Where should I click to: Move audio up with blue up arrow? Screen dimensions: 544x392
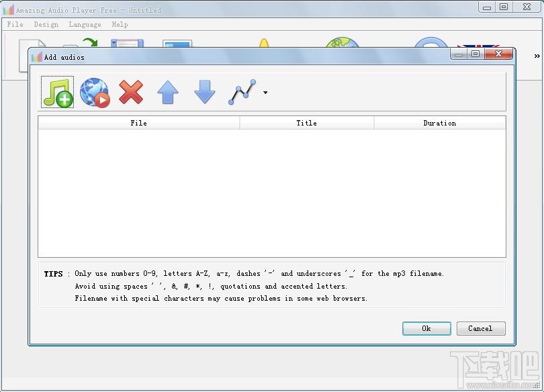pos(168,92)
